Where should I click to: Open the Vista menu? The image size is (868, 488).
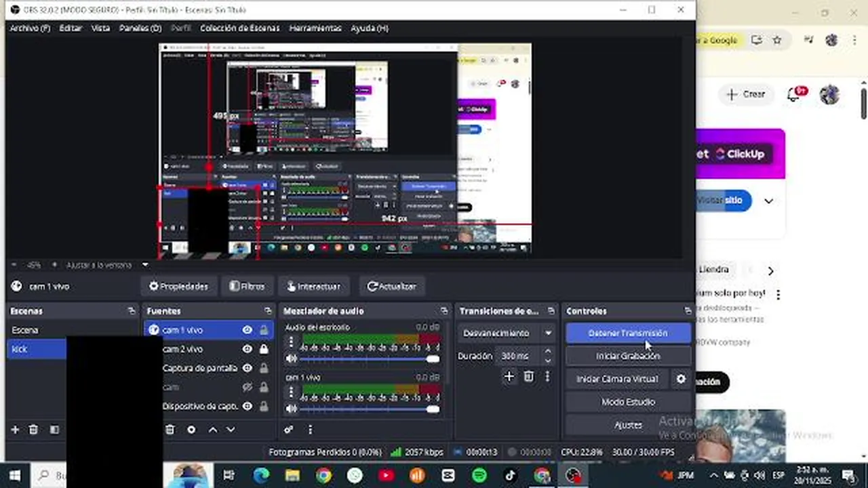(x=100, y=28)
